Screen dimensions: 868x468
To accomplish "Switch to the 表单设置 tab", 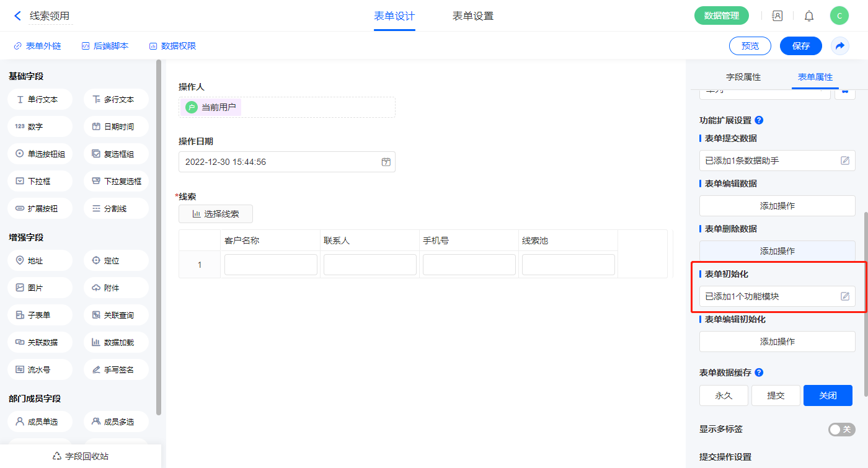I will click(x=473, y=16).
